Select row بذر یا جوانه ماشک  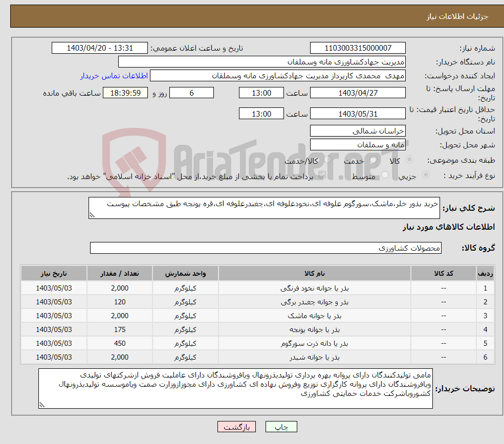(x=258, y=316)
